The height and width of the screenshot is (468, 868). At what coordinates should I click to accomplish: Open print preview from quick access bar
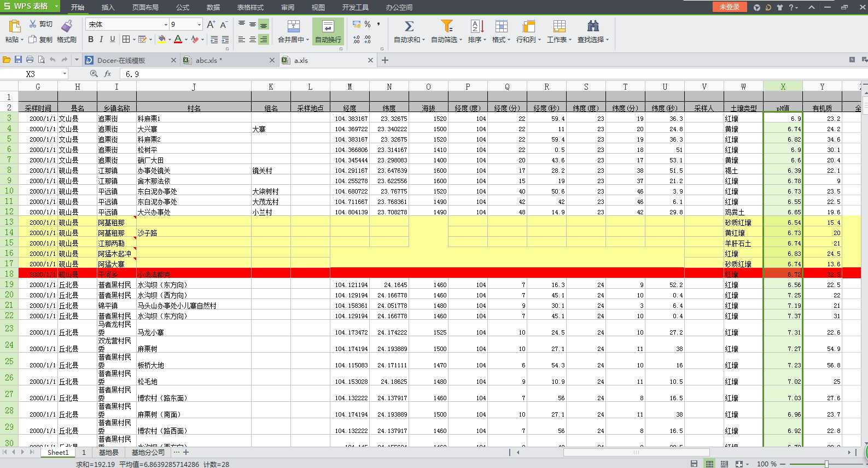point(41,60)
